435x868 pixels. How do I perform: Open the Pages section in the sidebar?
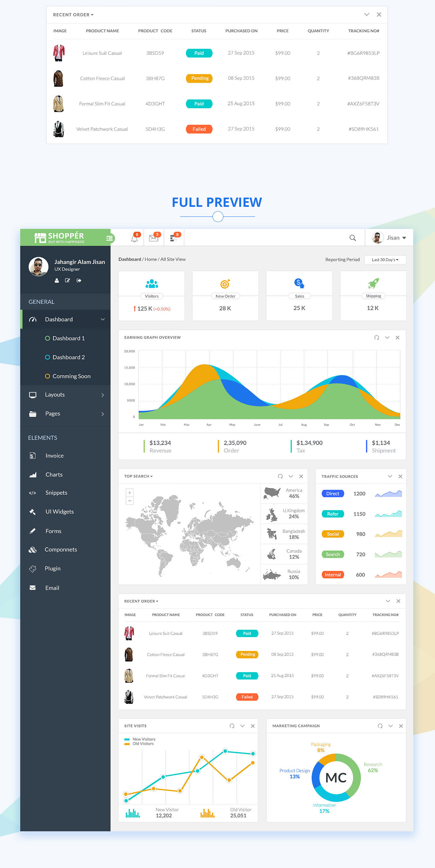(x=53, y=414)
